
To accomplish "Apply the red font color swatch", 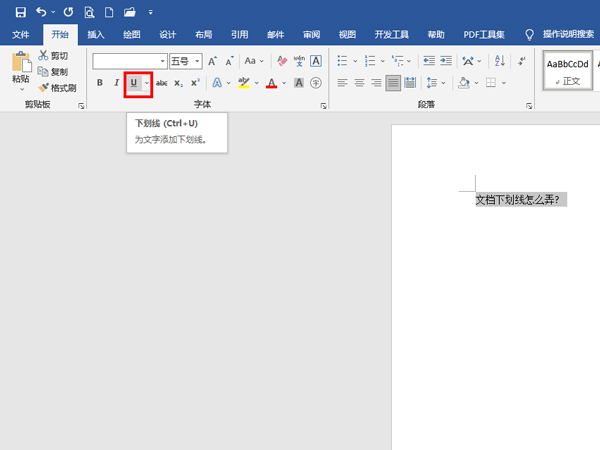I will click(x=271, y=83).
